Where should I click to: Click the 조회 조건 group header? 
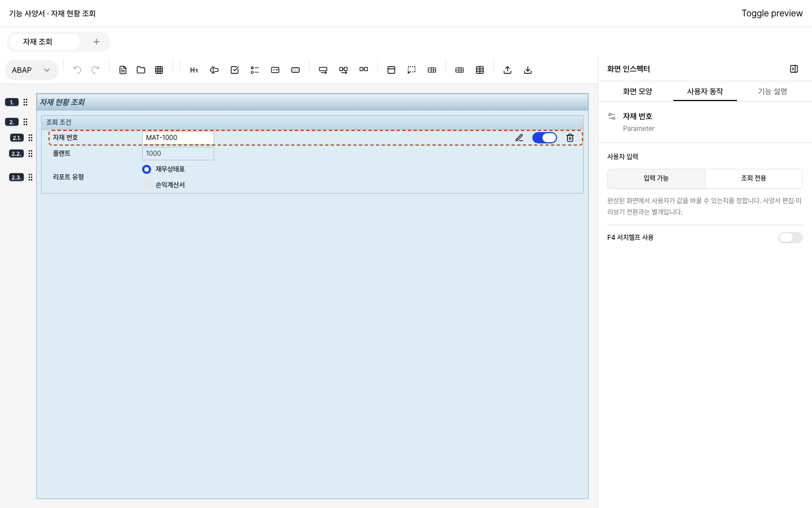click(312, 122)
